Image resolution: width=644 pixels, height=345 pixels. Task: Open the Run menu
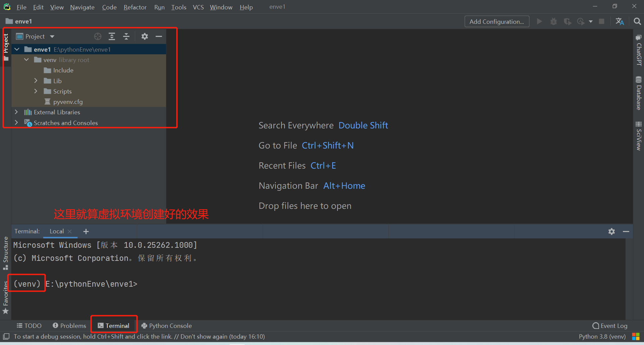pos(159,7)
